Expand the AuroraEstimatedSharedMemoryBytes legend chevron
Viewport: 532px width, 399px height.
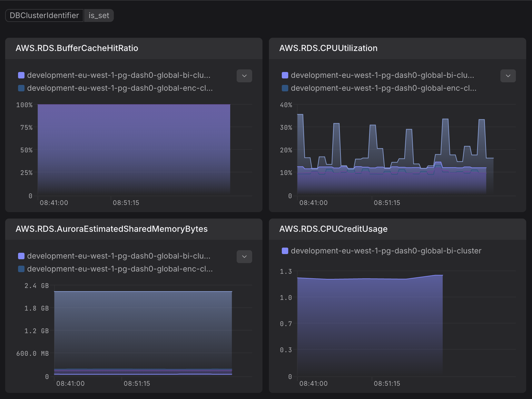(244, 257)
